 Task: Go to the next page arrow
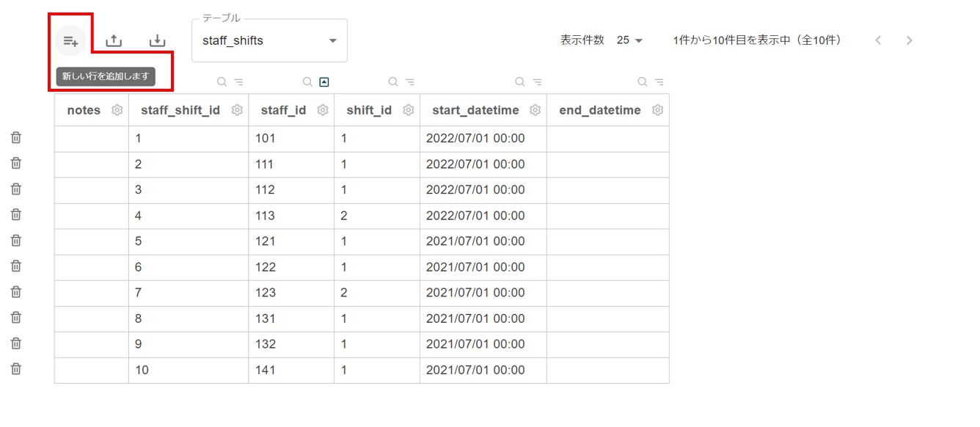910,40
